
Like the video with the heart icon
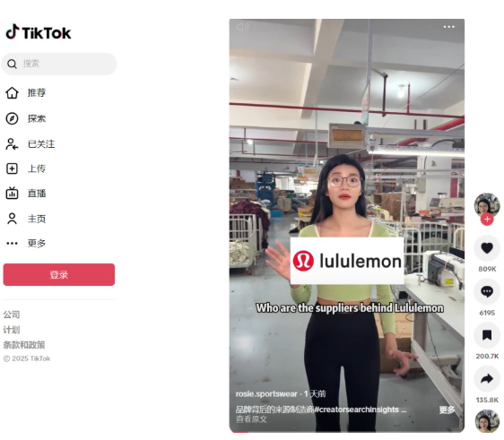coord(487,247)
